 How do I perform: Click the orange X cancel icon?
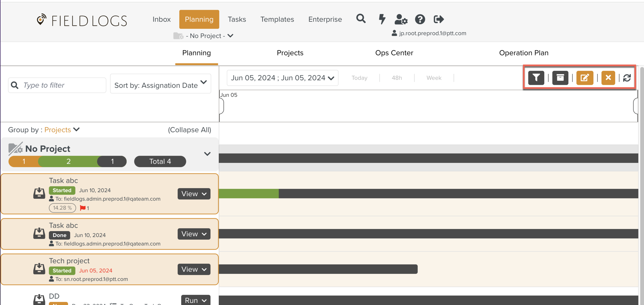click(608, 78)
